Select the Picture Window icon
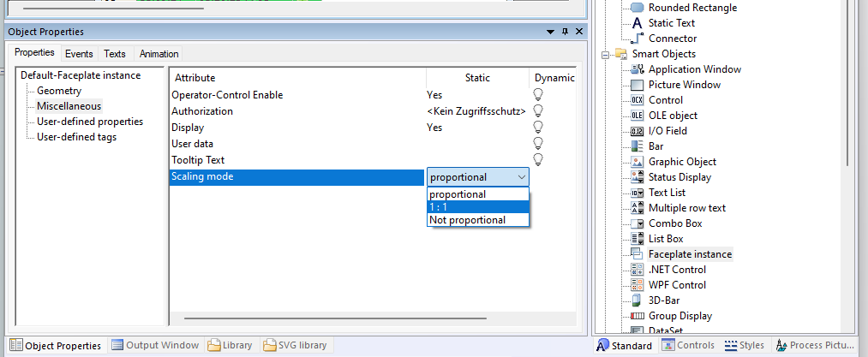This screenshot has height=357, width=868. [638, 85]
